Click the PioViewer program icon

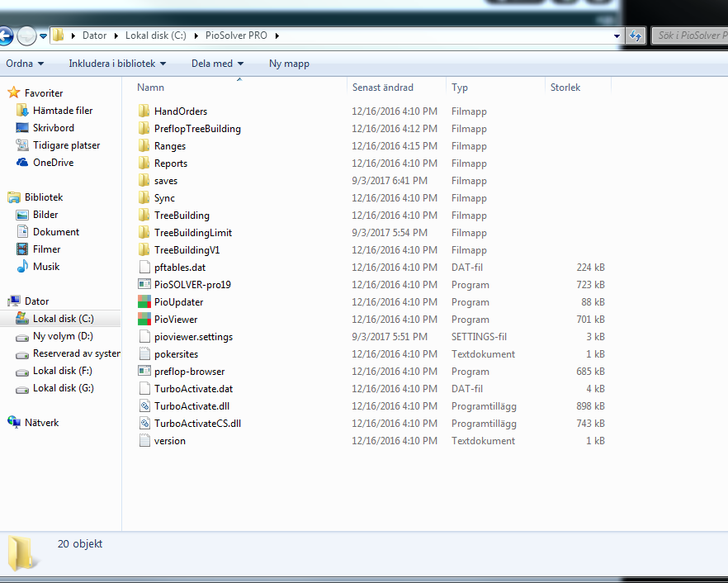click(x=144, y=319)
